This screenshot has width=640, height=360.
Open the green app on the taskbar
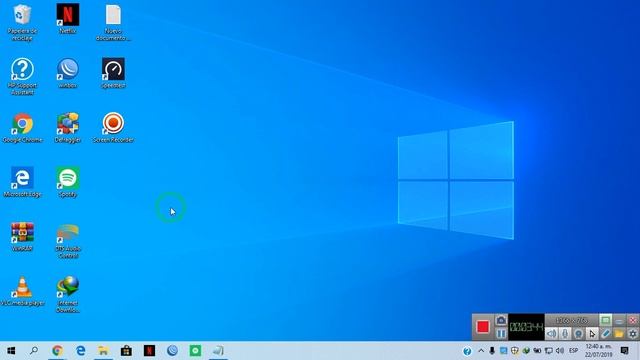pyautogui.click(x=195, y=351)
